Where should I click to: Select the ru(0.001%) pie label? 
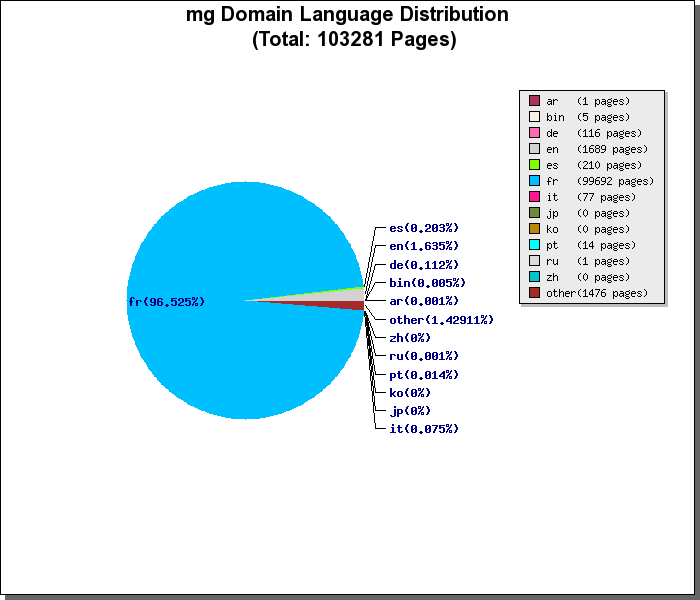click(424, 356)
